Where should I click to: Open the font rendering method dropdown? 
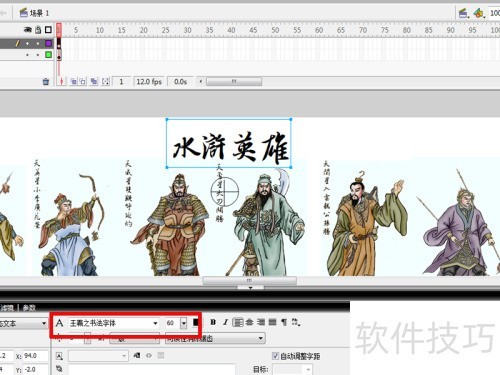pos(215,339)
